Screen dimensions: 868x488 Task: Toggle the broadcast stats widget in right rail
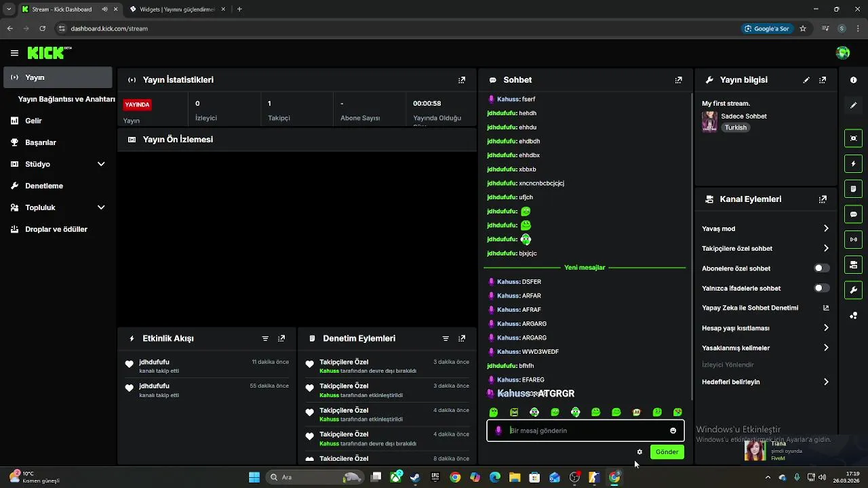click(x=853, y=239)
